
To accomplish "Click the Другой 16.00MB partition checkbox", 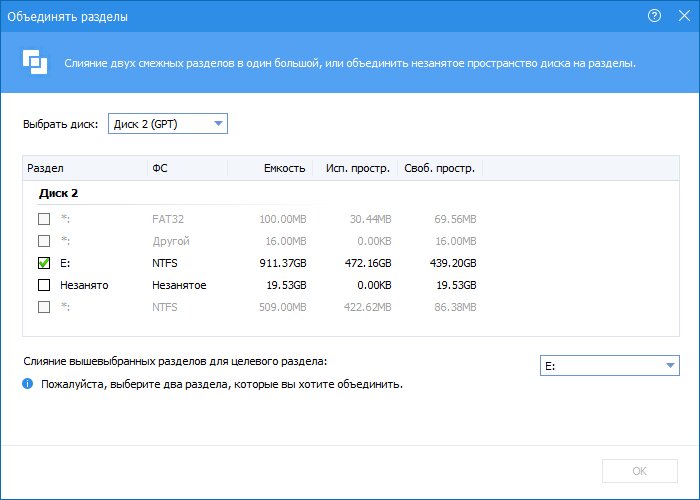I will point(44,241).
